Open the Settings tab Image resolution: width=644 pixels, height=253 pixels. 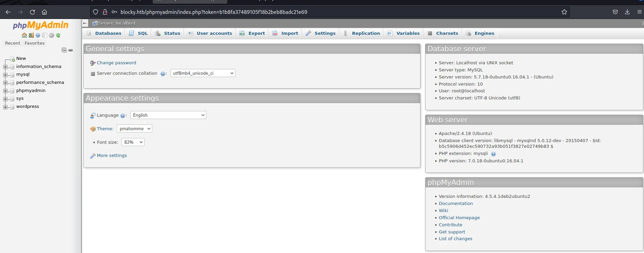[320, 33]
